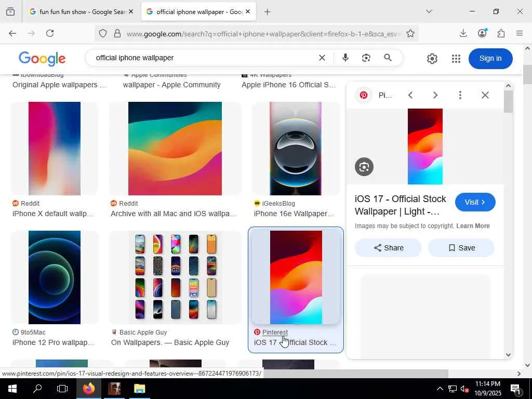
Task: Reload the current page
Action: (50, 33)
